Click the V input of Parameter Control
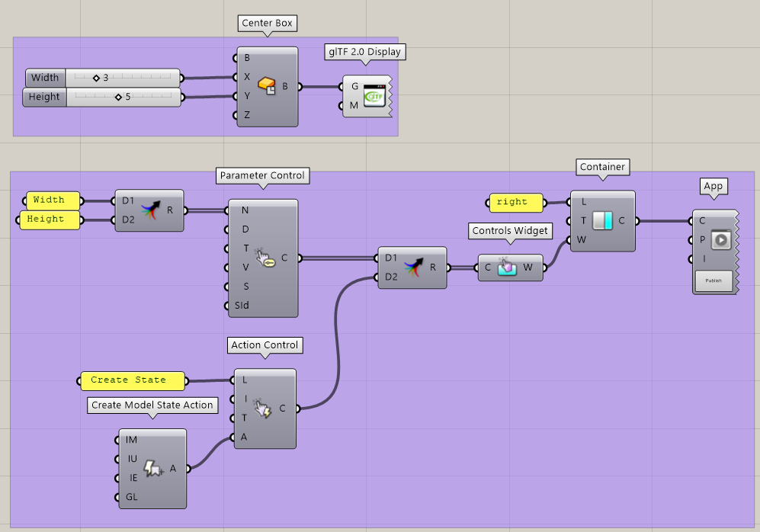Viewport: 760px width, 532px height. 244,268
